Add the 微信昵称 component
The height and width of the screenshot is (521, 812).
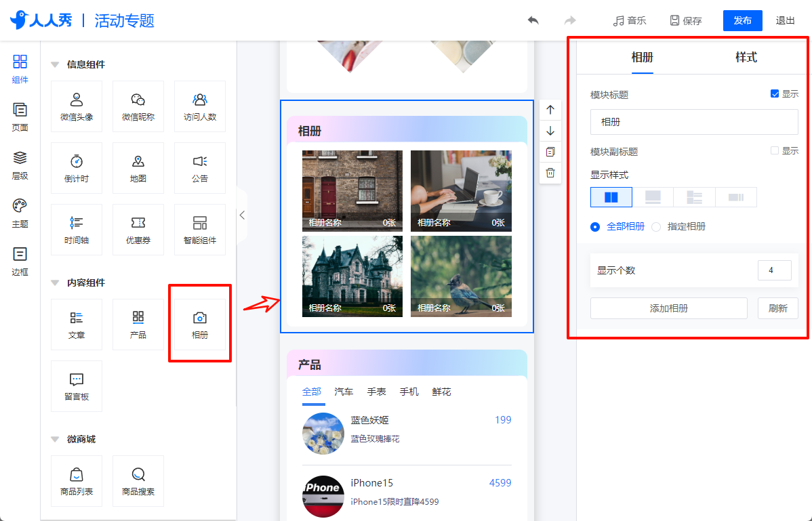tap(138, 106)
